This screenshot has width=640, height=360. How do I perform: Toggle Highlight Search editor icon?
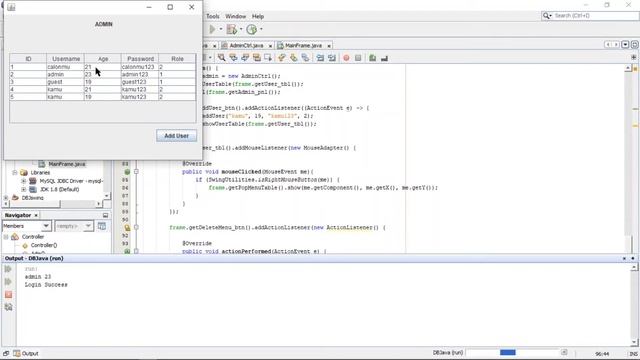(256, 58)
